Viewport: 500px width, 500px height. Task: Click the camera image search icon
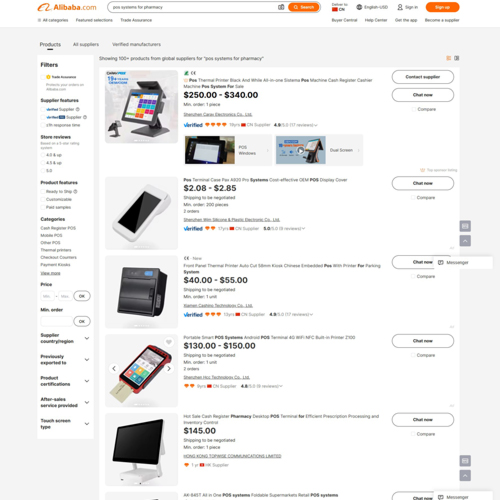281,7
